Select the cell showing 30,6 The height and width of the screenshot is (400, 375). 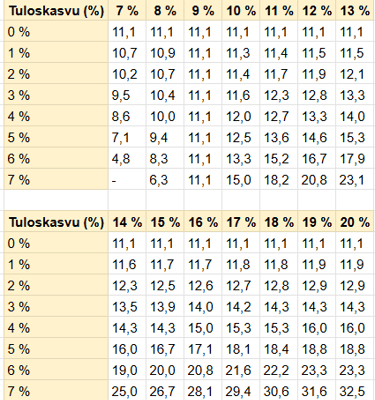[279, 391]
